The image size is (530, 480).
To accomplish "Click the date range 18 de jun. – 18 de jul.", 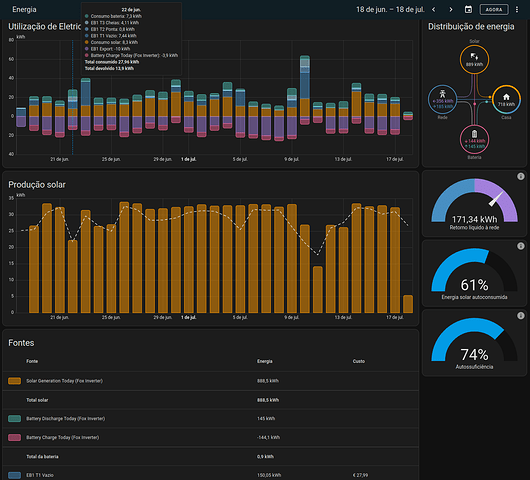I will (390, 9).
